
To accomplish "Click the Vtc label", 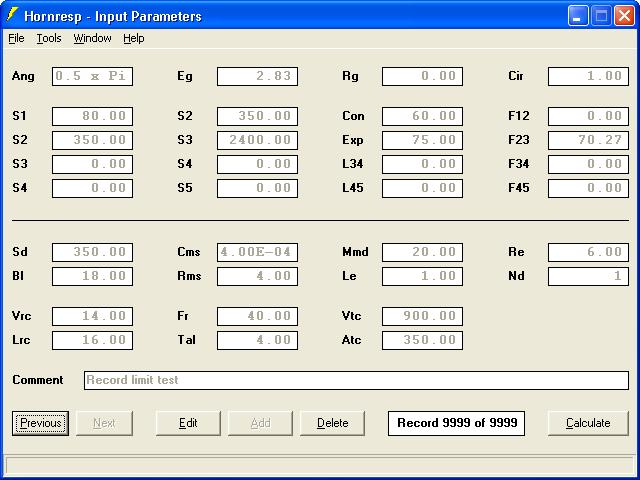I will (351, 316).
